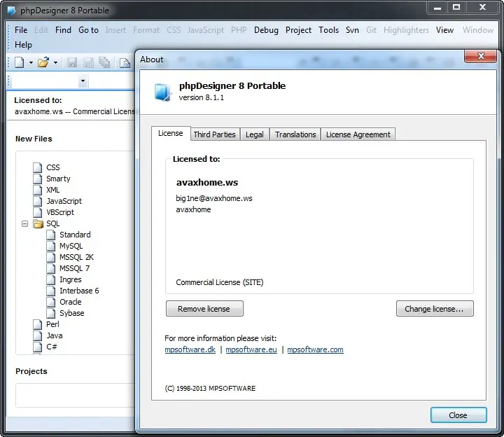
Task: Collapse the SQL folder node
Action: point(24,223)
